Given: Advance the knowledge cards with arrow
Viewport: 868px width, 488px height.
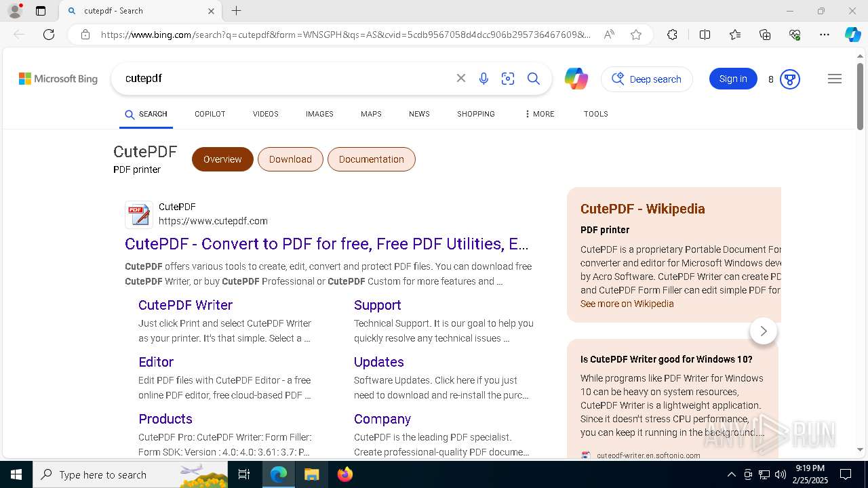Looking at the screenshot, I should click(764, 331).
